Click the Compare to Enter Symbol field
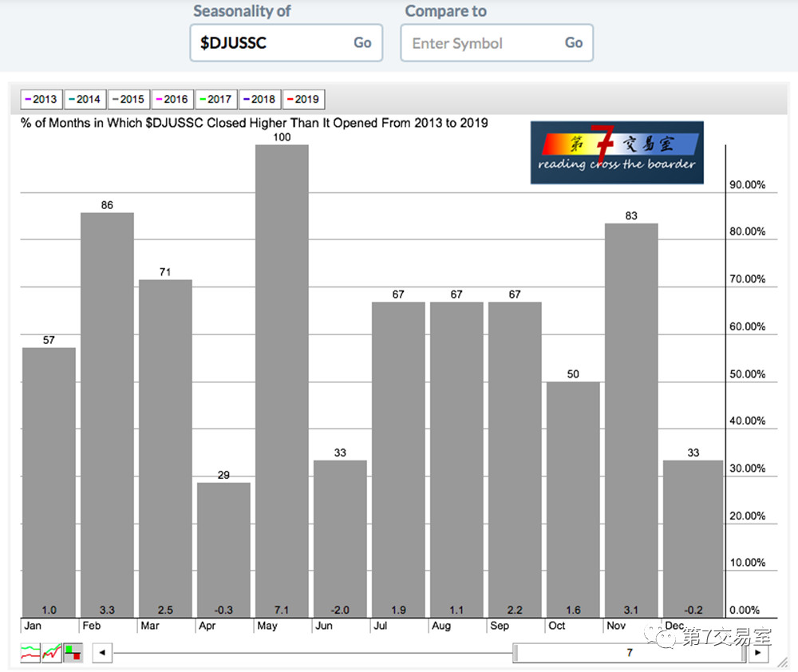The image size is (798, 672). (480, 43)
